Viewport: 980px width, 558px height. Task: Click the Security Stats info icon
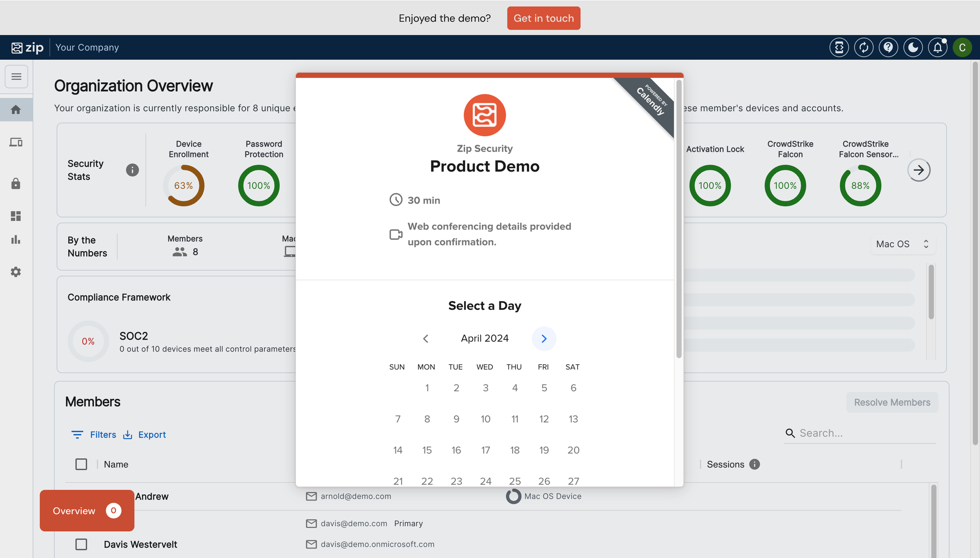tap(132, 170)
